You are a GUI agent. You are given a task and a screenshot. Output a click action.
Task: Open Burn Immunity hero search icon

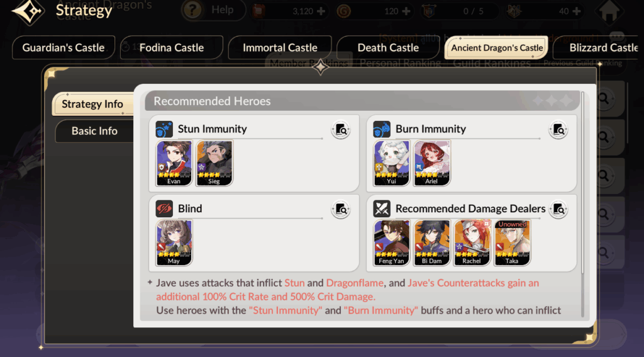pos(558,130)
